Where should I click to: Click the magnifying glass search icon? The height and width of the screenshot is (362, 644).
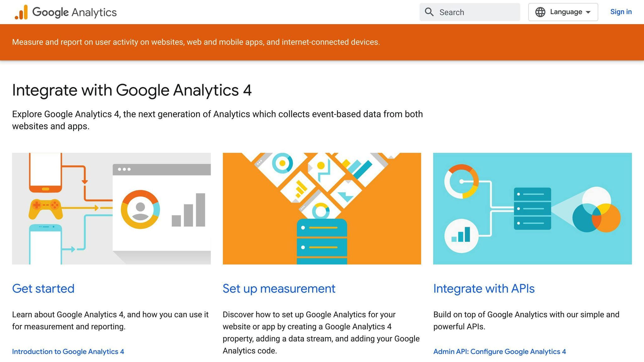pos(429,12)
